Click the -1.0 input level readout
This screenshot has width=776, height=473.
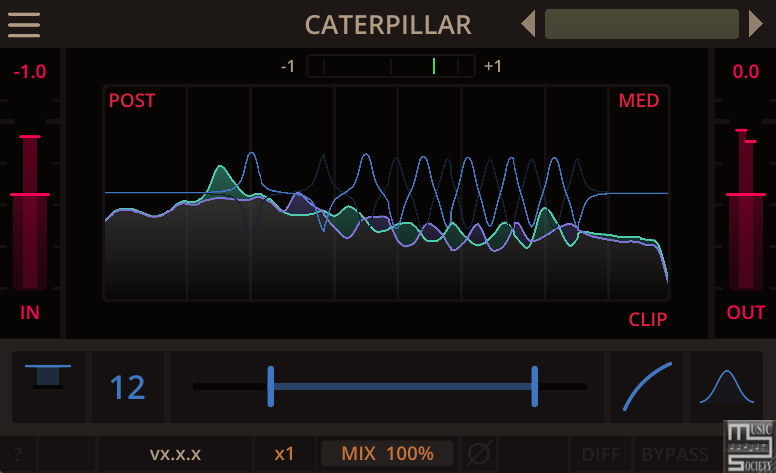(x=30, y=72)
